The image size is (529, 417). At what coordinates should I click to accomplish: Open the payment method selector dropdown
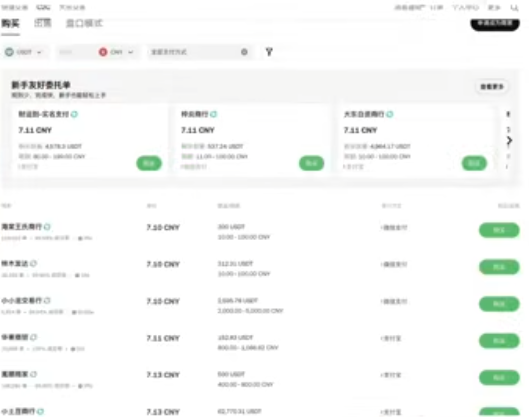[199, 52]
